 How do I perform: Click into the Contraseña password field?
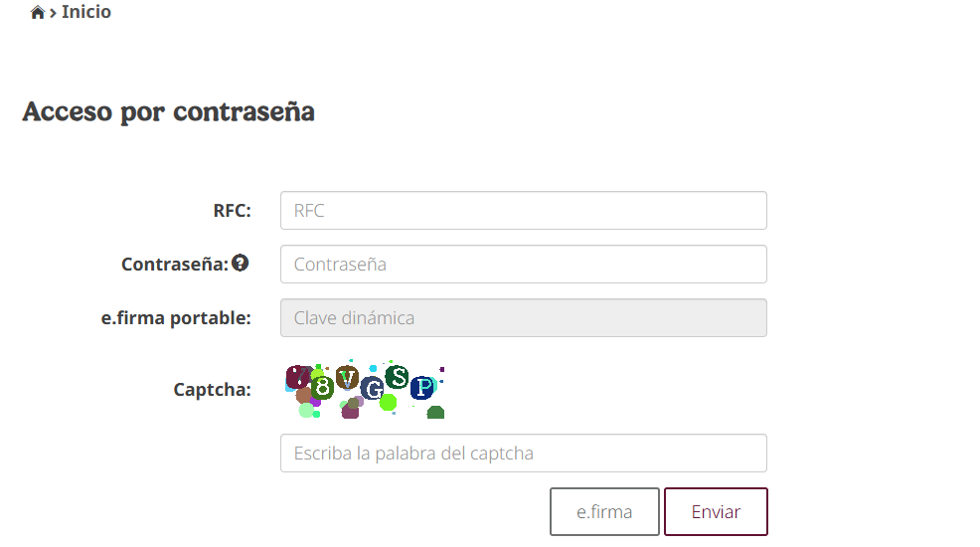pyautogui.click(x=523, y=265)
